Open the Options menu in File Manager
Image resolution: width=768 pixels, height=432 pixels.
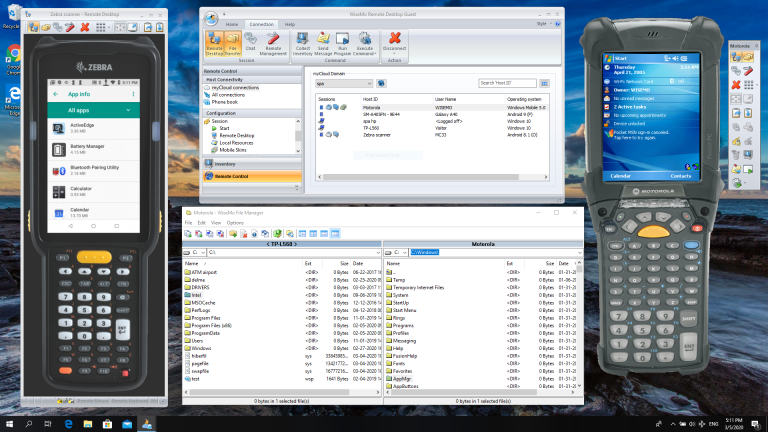[234, 222]
